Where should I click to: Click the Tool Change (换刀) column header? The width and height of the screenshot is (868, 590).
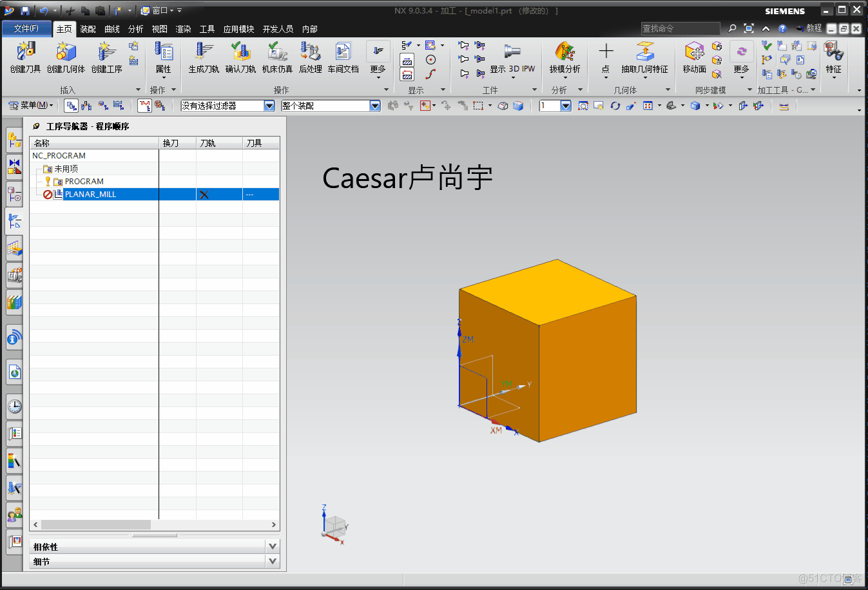(177, 143)
